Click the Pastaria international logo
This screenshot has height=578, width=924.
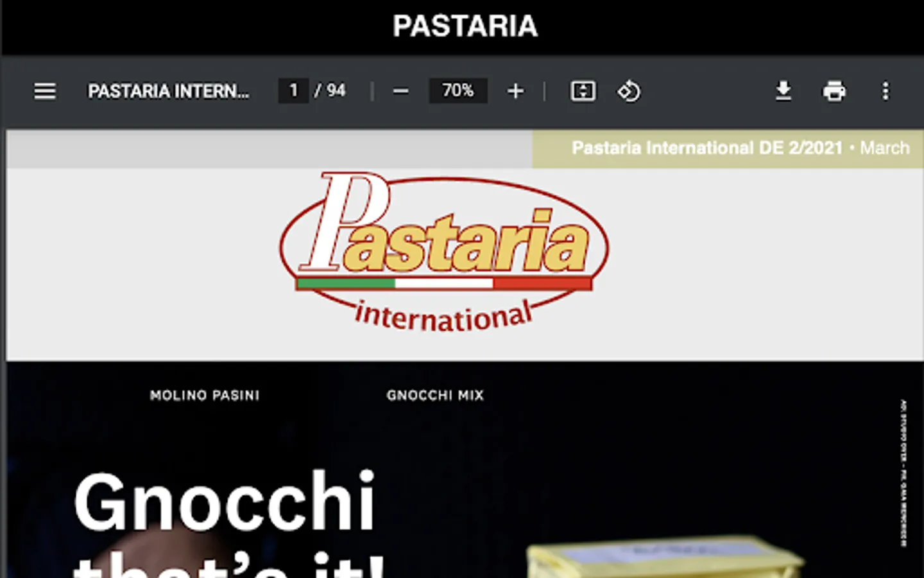click(x=445, y=253)
